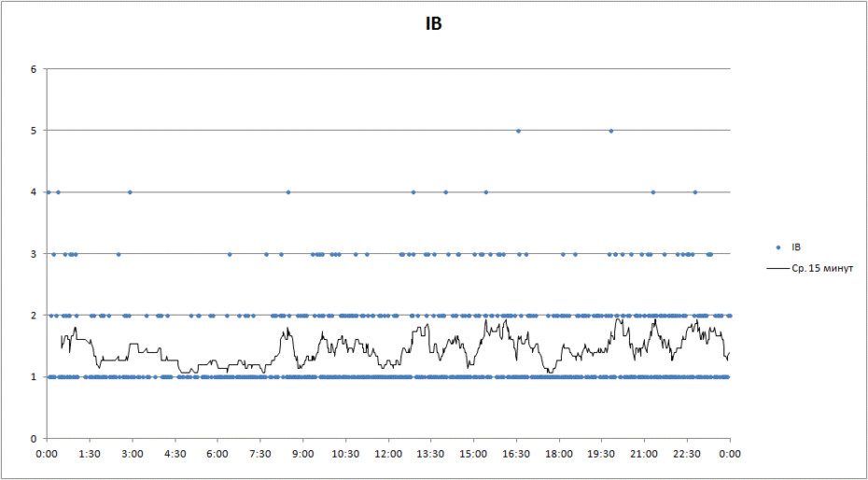Select the value 4 data point near 21:20
The height and width of the screenshot is (480, 868).
coord(653,192)
